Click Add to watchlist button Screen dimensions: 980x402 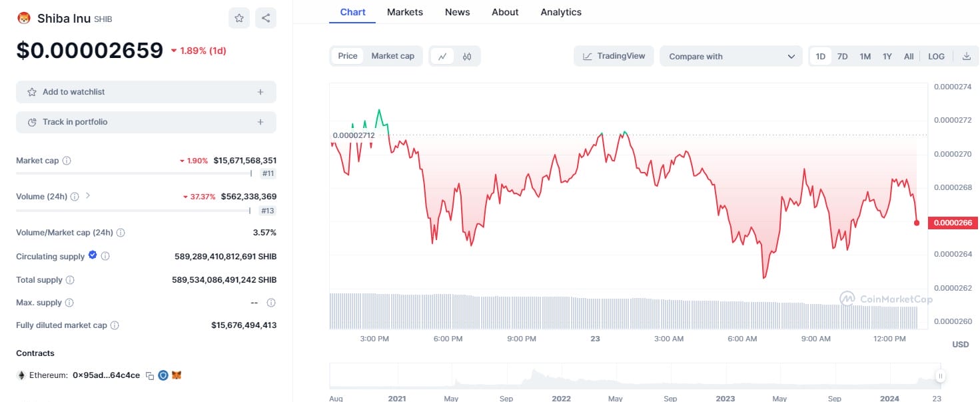pyautogui.click(x=146, y=92)
